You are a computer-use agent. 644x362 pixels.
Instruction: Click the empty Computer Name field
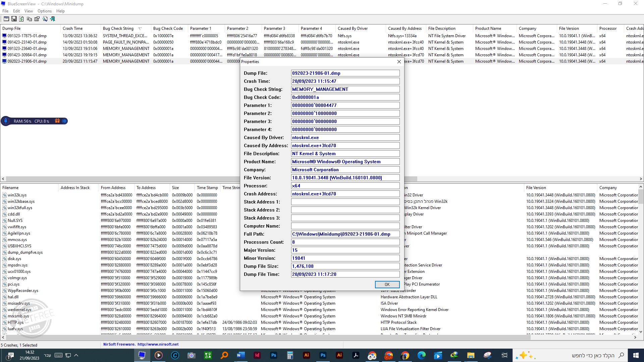(345, 226)
